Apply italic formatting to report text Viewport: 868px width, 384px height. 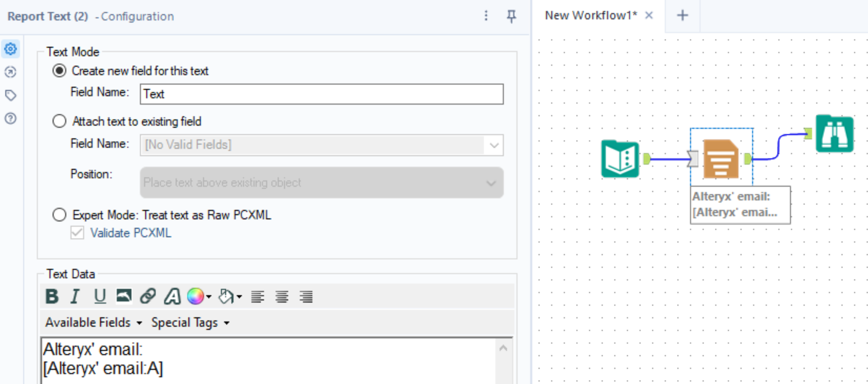pyautogui.click(x=75, y=296)
